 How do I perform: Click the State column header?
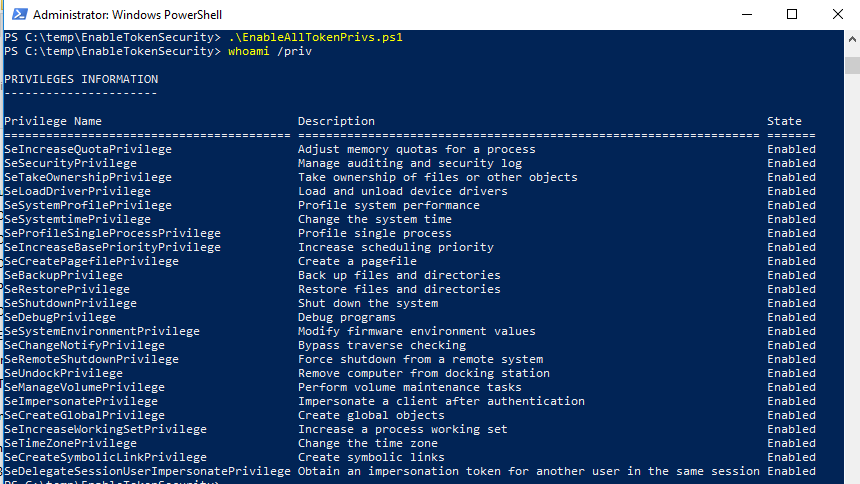(x=784, y=121)
